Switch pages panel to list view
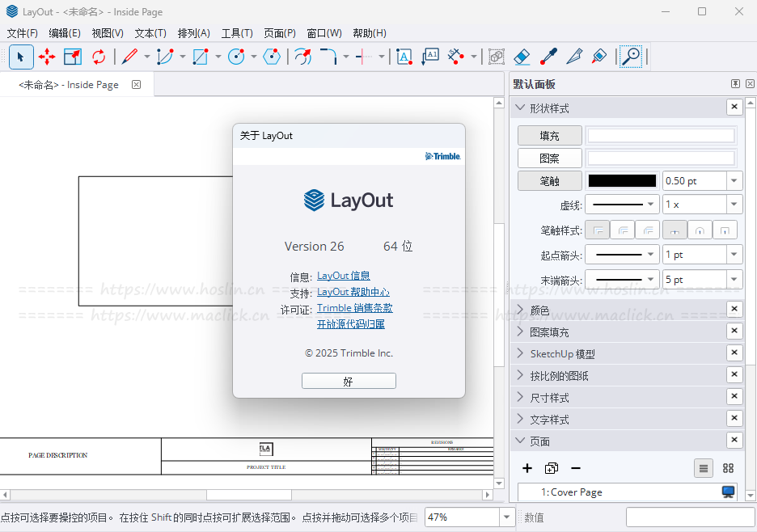 click(704, 468)
